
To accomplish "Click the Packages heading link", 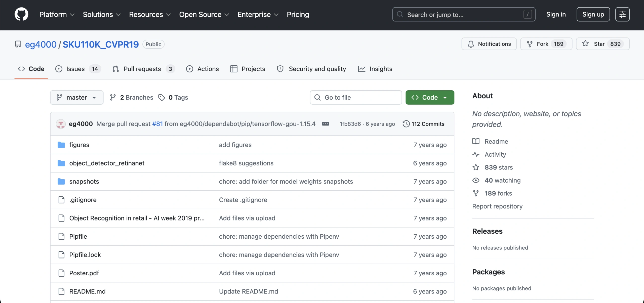I will pos(488,272).
